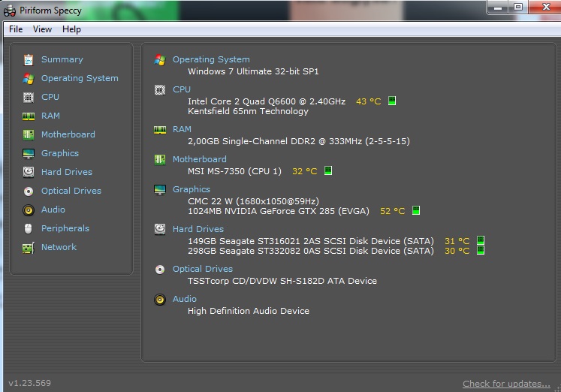561x392 pixels.
Task: Click the Hard Drives icon in main panel
Action: click(x=160, y=229)
